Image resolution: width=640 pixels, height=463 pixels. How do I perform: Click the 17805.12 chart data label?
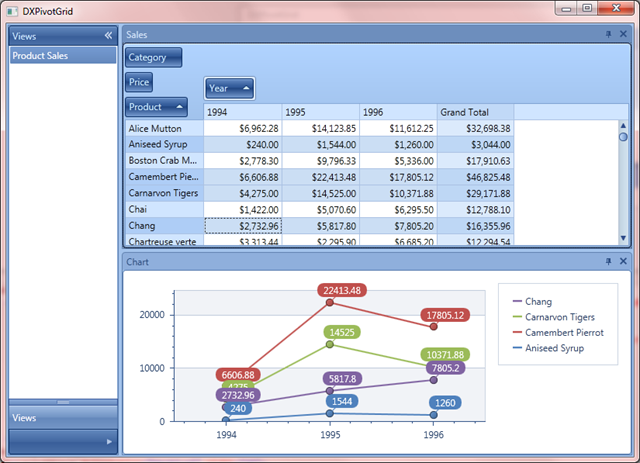(x=445, y=315)
